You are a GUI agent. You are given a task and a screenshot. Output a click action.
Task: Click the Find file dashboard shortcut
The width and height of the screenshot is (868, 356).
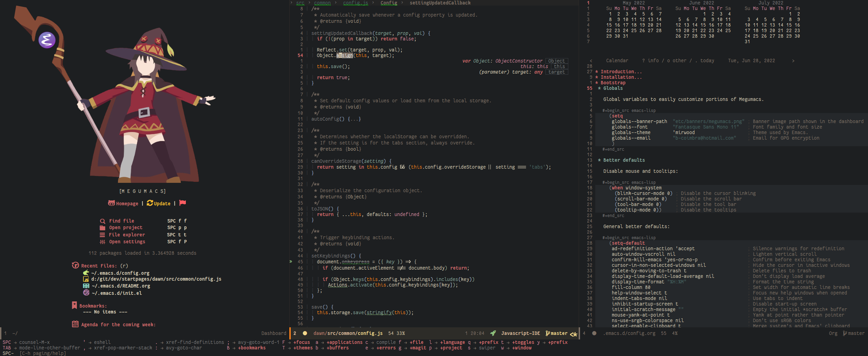(x=121, y=221)
